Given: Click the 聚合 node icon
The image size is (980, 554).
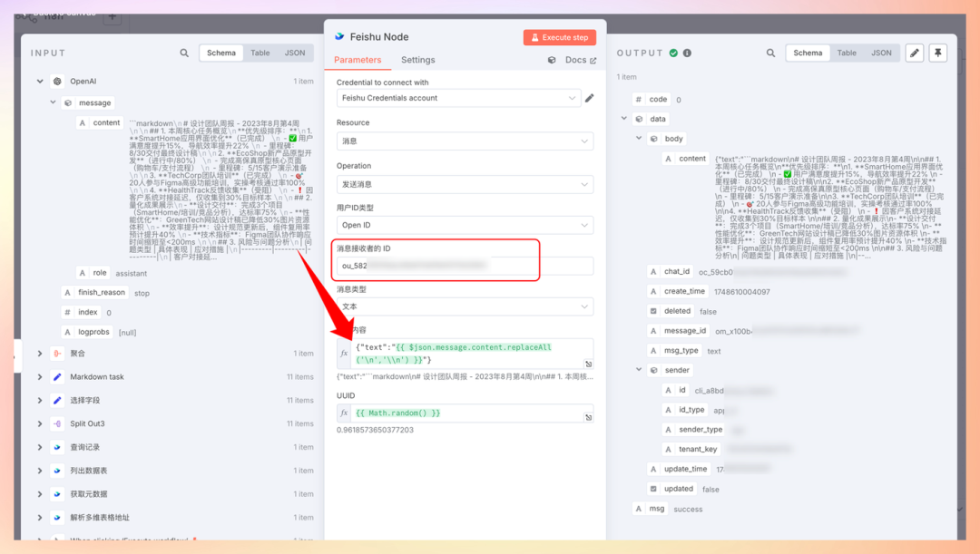Looking at the screenshot, I should [57, 354].
